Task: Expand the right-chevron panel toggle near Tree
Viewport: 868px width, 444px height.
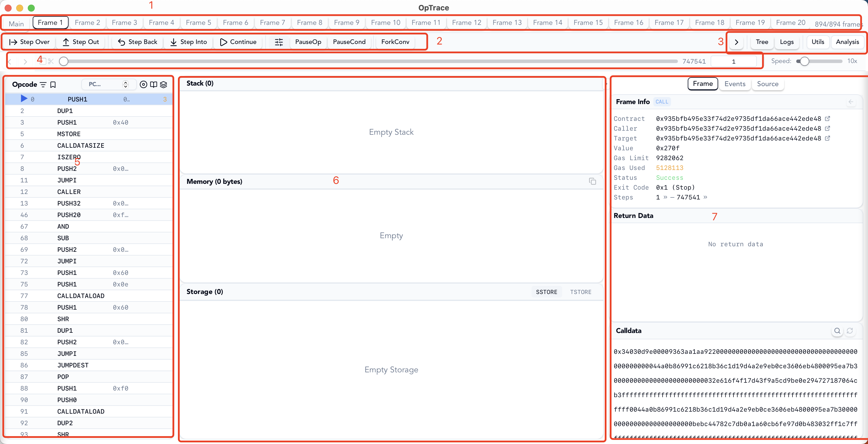Action: coord(736,42)
